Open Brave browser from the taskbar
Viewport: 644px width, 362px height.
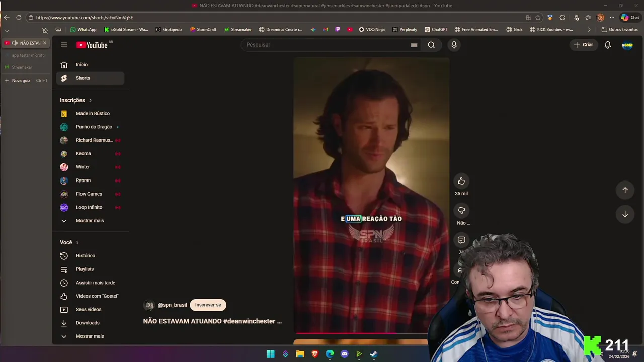pos(315,354)
